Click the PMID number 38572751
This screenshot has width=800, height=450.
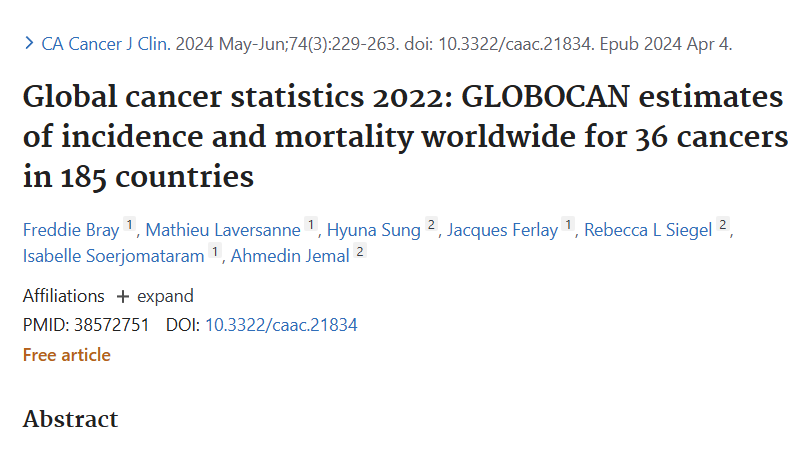click(x=114, y=324)
